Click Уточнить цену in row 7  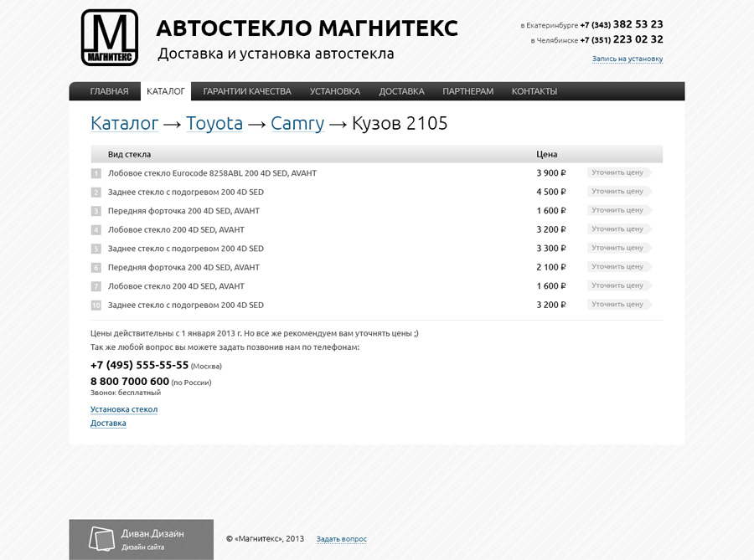[619, 285]
